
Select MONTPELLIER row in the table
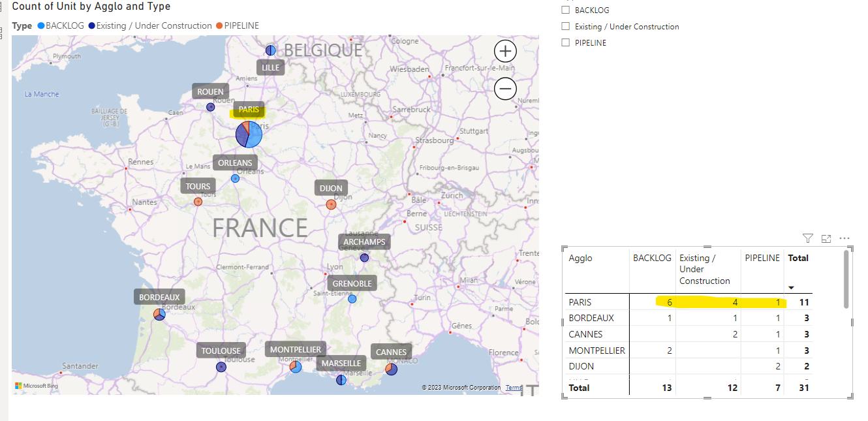(689, 351)
